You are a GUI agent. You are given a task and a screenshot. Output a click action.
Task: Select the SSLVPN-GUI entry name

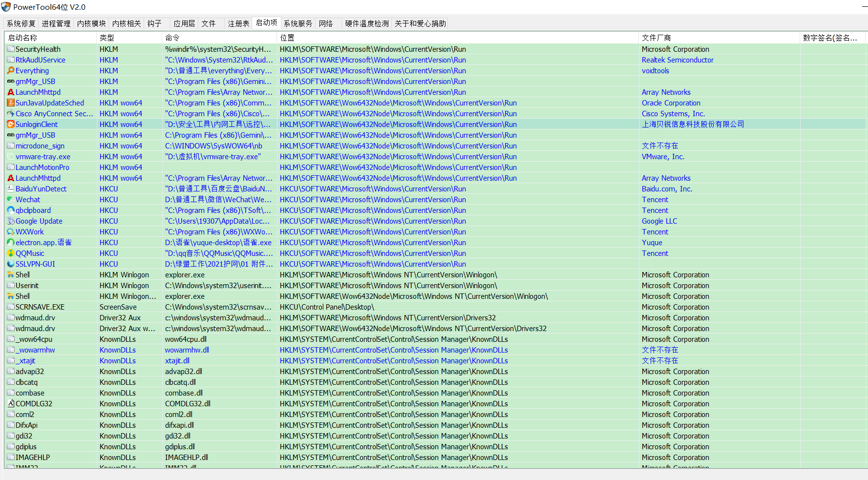(35, 264)
